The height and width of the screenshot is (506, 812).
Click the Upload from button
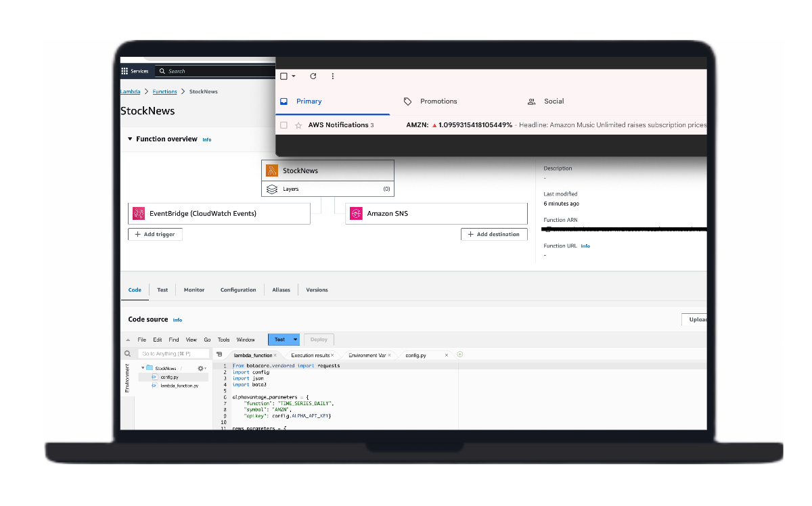(694, 319)
